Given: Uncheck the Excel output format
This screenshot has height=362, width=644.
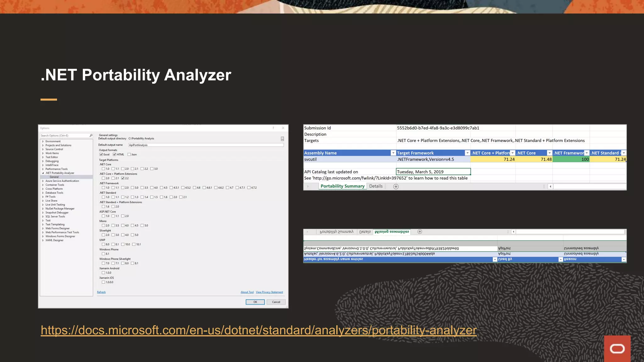Looking at the screenshot, I should [x=101, y=154].
